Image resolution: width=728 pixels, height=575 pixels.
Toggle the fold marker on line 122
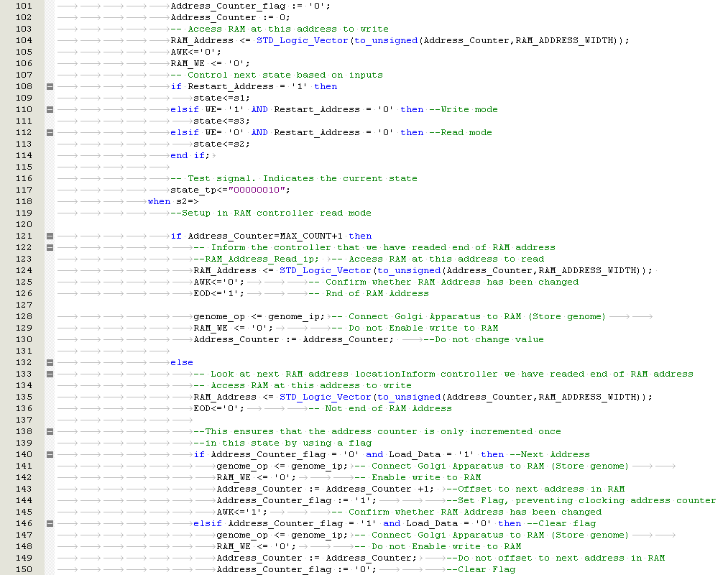coord(50,247)
